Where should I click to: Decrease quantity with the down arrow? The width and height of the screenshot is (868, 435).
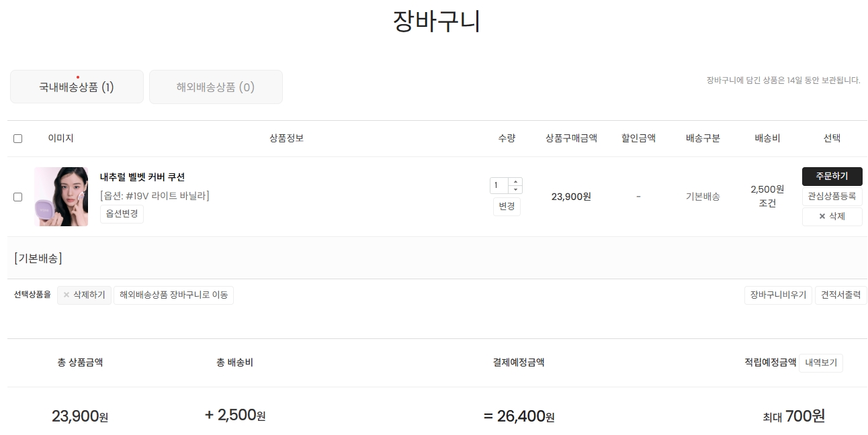coord(515,190)
